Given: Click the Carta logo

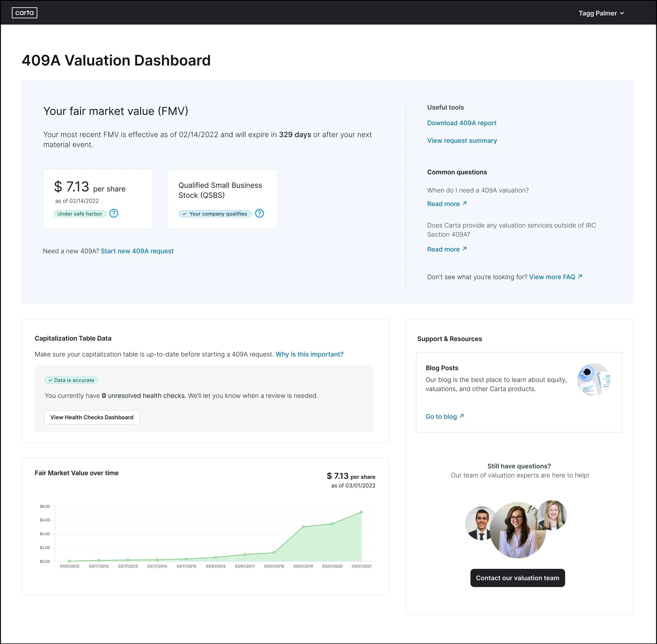Looking at the screenshot, I should pyautogui.click(x=24, y=13).
